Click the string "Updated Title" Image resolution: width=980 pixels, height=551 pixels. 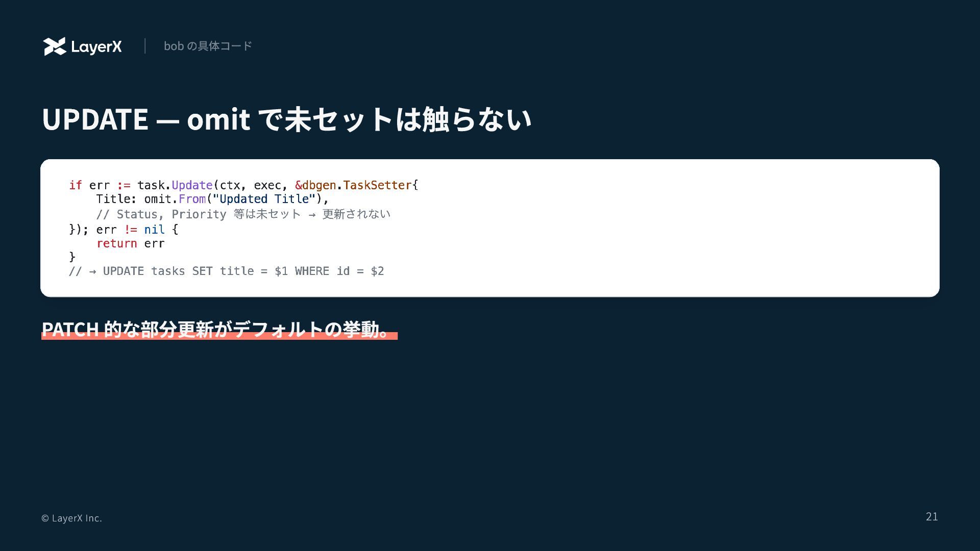click(264, 199)
